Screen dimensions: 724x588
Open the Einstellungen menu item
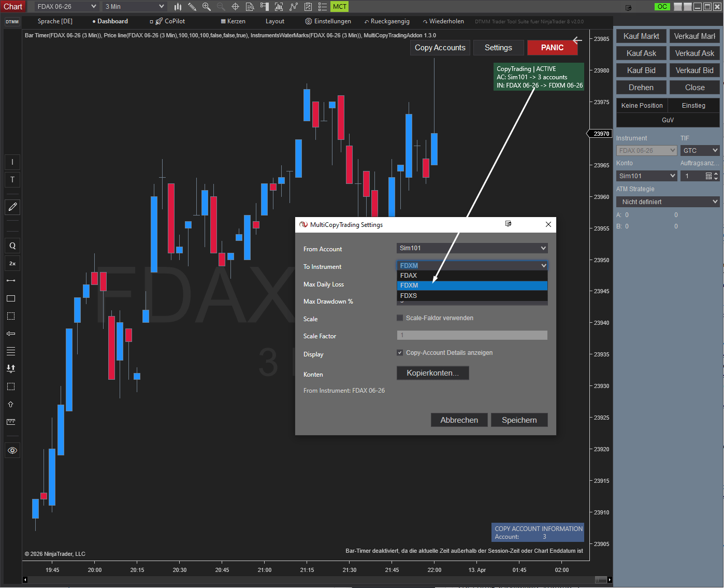[328, 21]
